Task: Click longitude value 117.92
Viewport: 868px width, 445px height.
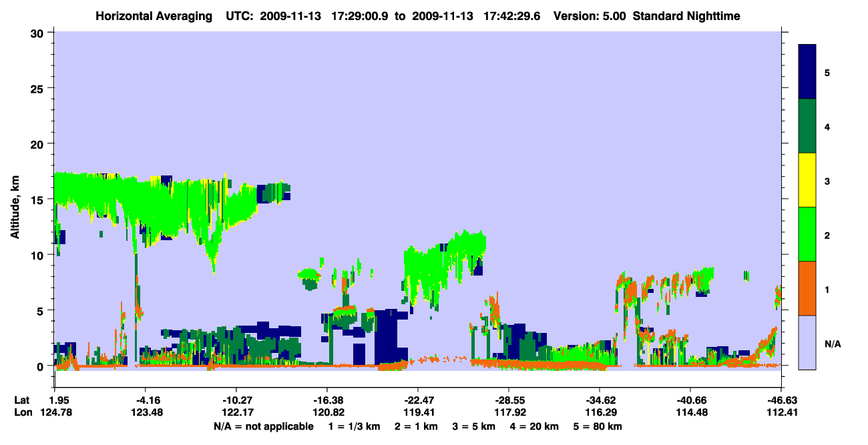Action: [509, 412]
